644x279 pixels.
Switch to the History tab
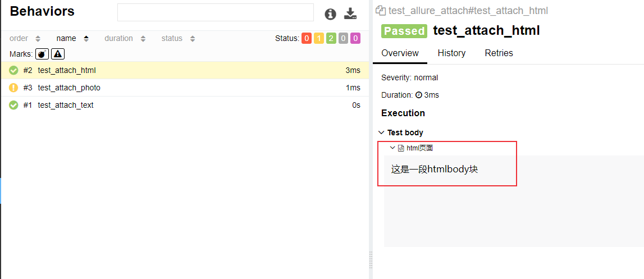pos(451,53)
